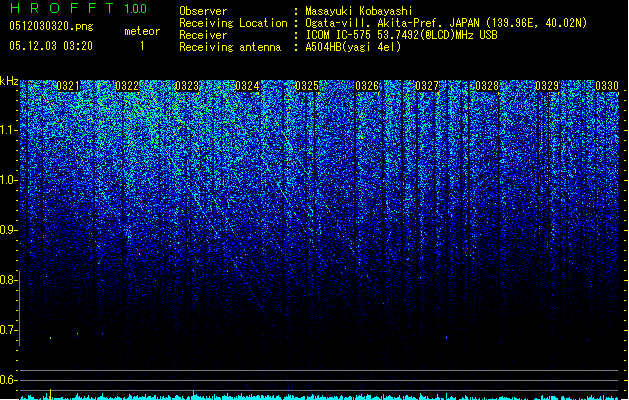Image resolution: width=629 pixels, height=400 pixels.
Task: Click the 1.1 frequency axis label
Action: pos(8,130)
